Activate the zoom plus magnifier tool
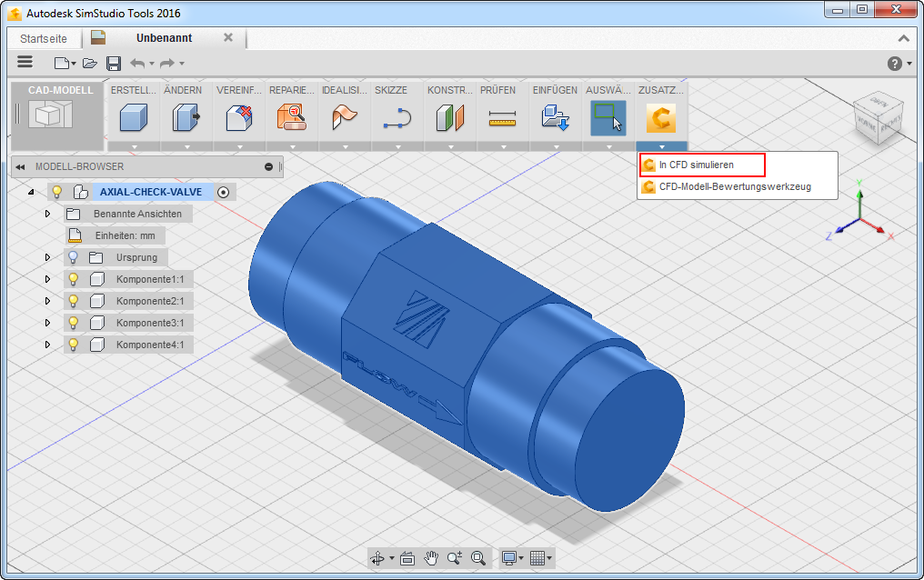 455,557
